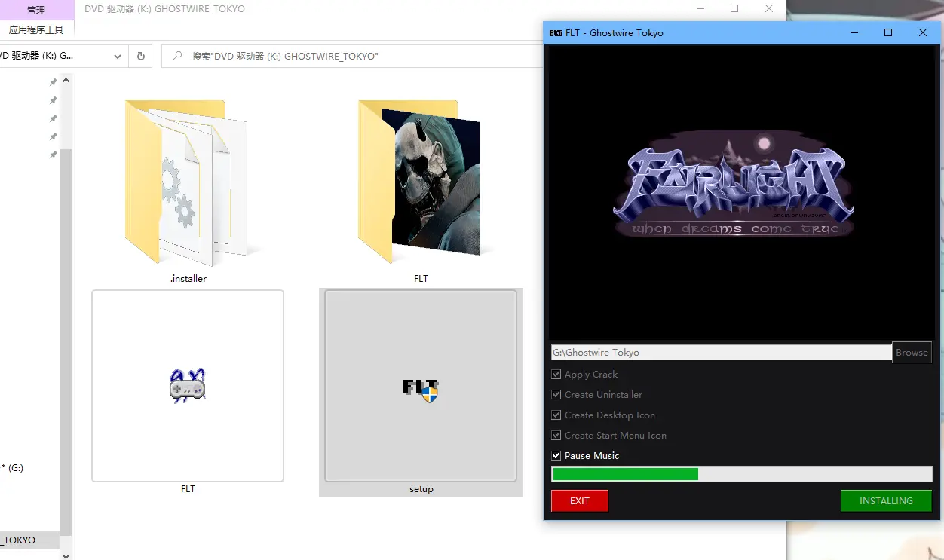944x560 pixels.
Task: Select the (G:) drive in navigation pane
Action: point(13,467)
